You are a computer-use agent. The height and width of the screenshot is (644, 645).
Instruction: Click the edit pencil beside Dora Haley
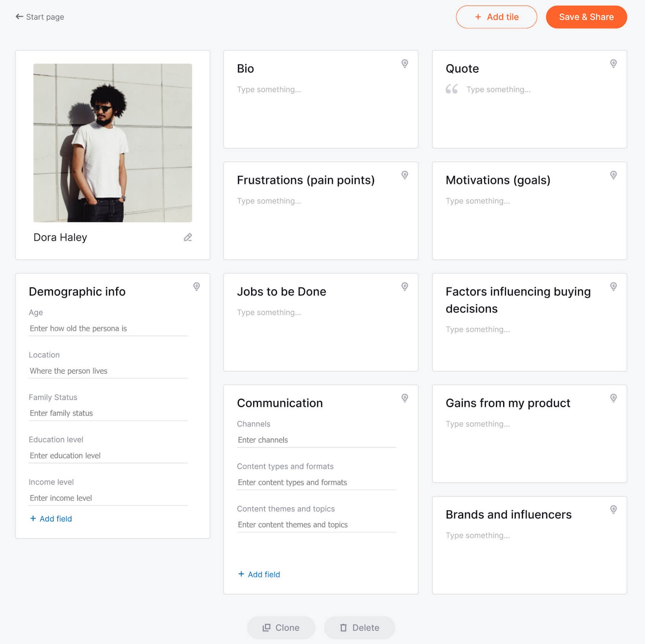pyautogui.click(x=188, y=237)
